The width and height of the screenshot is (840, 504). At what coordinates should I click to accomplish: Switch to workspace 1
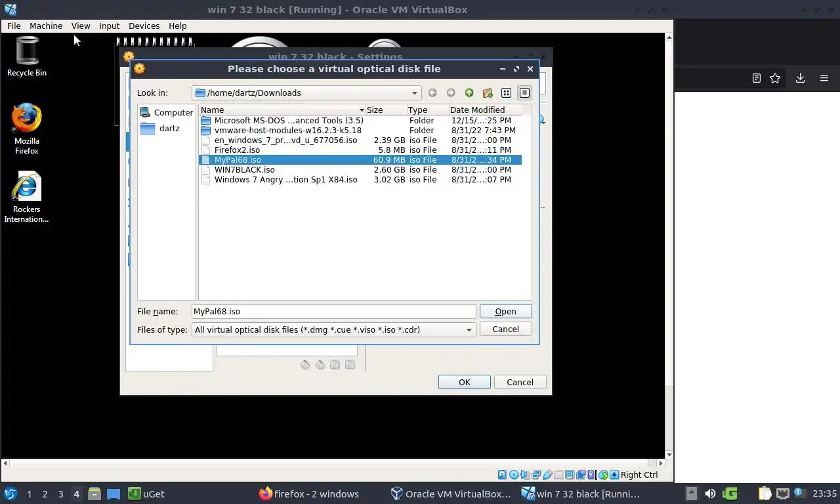pos(29,494)
